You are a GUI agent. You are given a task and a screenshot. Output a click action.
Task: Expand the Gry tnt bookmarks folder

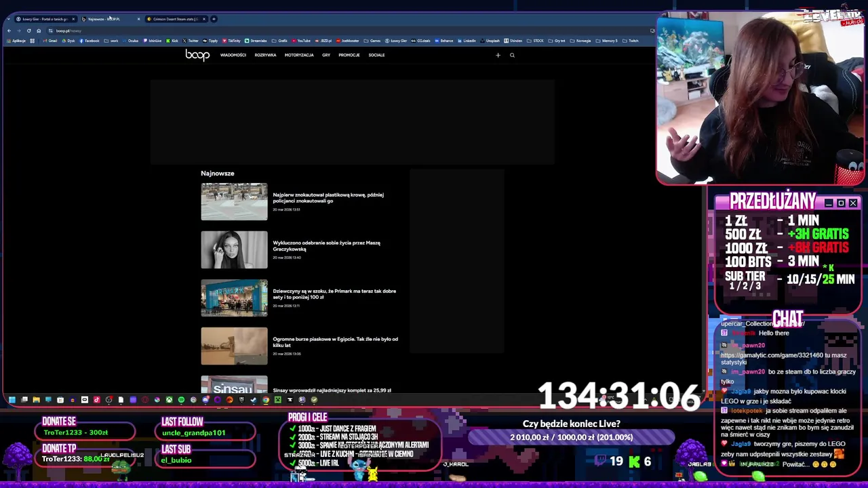point(557,41)
